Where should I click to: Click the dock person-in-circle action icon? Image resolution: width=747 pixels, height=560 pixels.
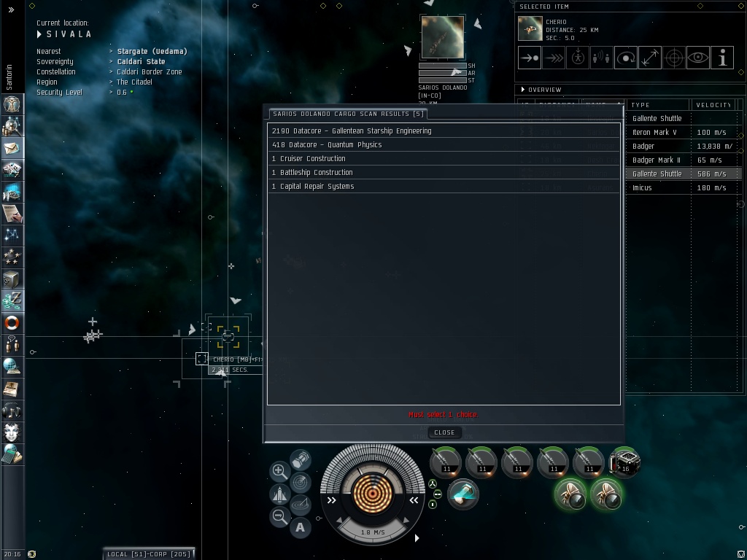coord(578,58)
